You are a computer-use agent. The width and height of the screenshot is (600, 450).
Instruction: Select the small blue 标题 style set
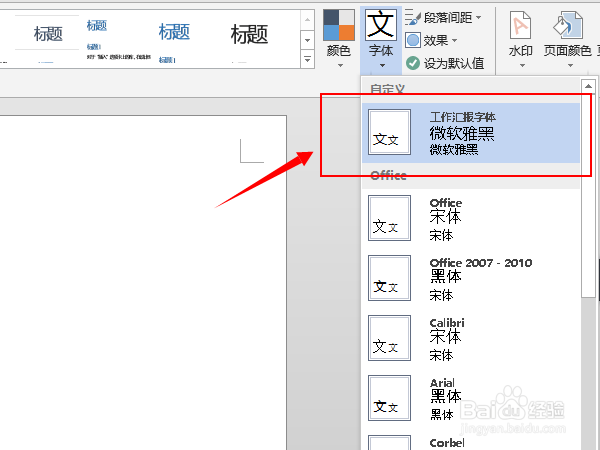tap(119, 38)
